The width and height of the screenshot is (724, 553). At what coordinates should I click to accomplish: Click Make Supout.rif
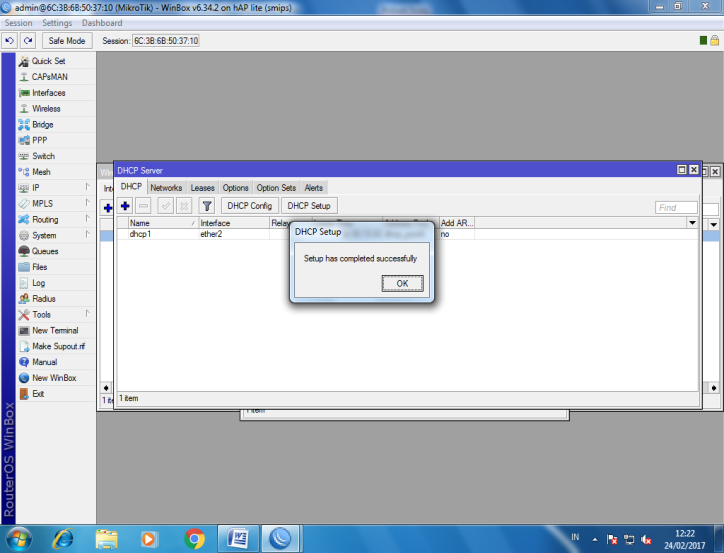coord(59,346)
